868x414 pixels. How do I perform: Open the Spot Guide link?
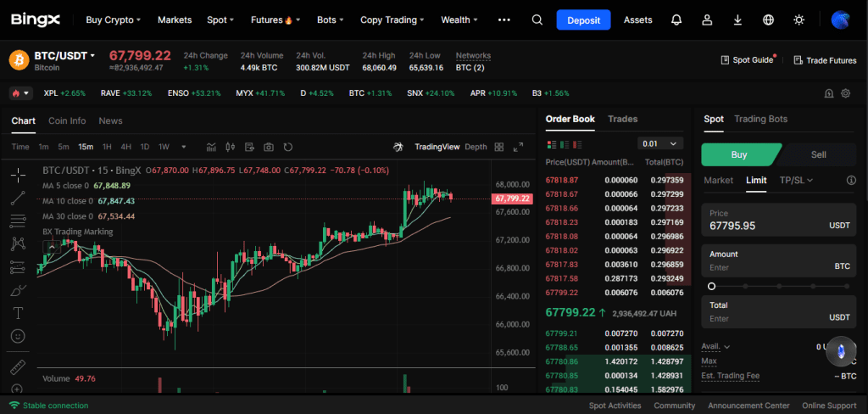tap(748, 60)
